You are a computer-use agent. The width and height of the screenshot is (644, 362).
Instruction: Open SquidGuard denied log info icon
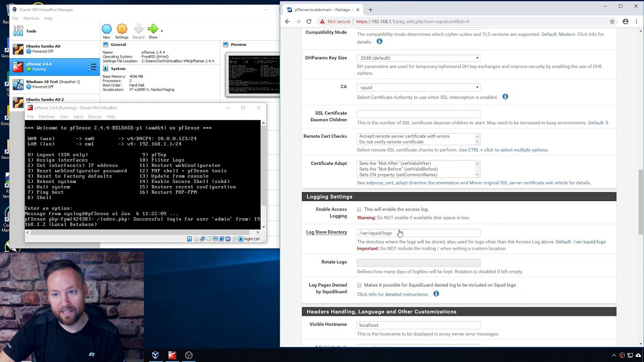coord(436,294)
